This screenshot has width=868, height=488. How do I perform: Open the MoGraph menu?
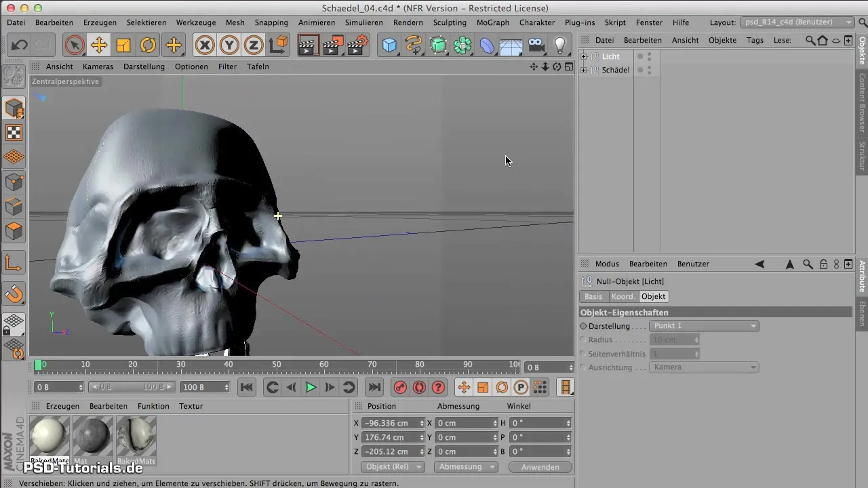(x=493, y=22)
